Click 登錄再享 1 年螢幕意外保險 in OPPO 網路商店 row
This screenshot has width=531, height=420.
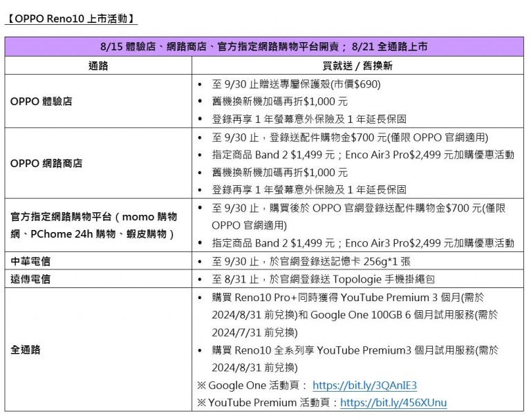(x=309, y=189)
